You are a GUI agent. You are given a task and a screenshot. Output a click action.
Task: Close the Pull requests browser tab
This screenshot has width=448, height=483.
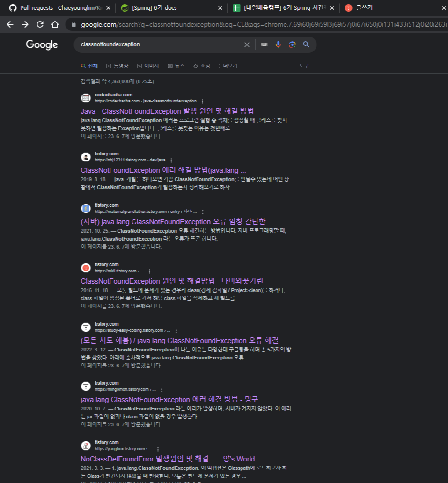pyautogui.click(x=108, y=8)
